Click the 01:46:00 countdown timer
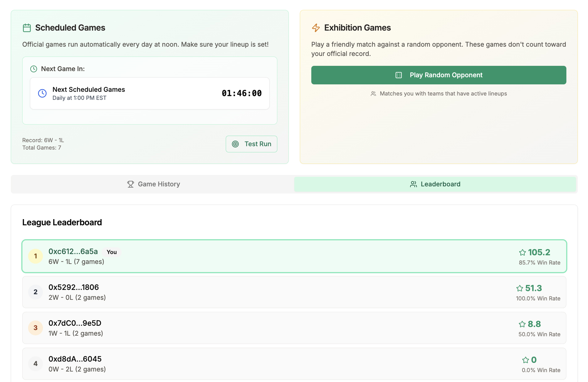Image resolution: width=588 pixels, height=382 pixels. 242,93
